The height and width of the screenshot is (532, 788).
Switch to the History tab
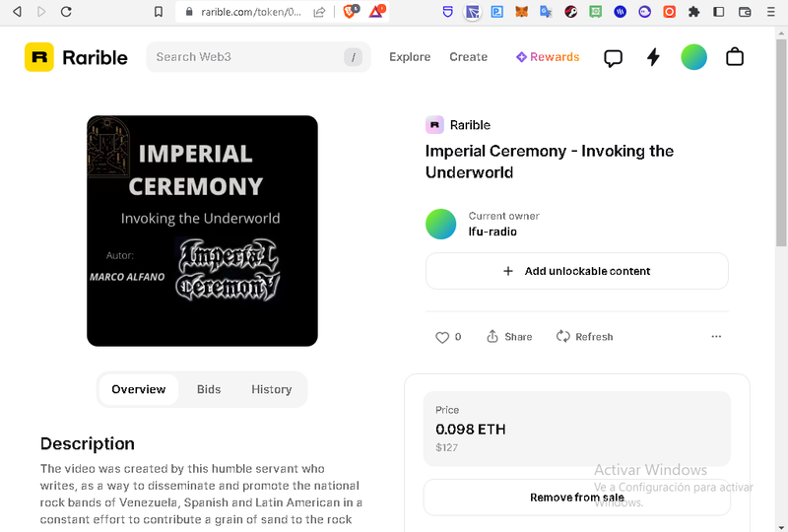click(271, 389)
